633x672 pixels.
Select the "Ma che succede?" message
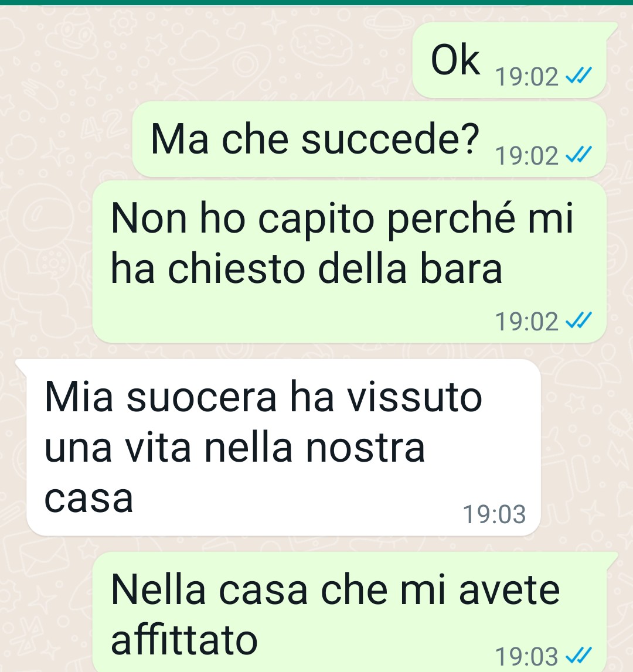(x=369, y=139)
